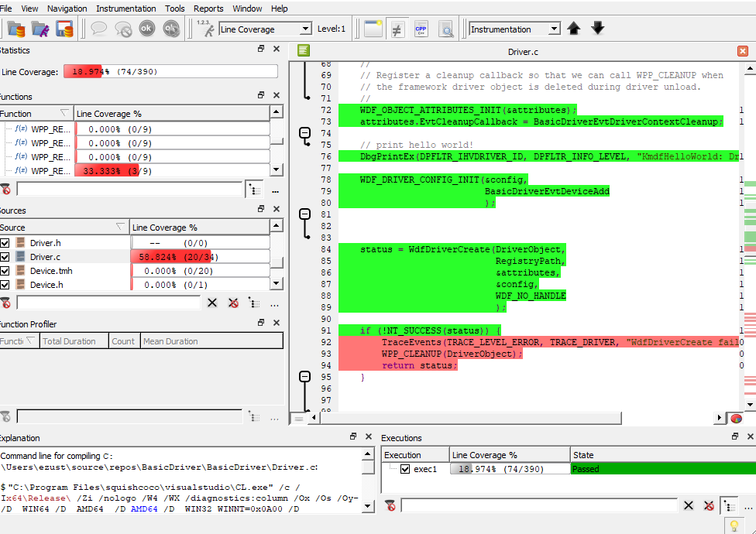Click the Executions filter text field
Viewport: 756px width, 534px height.
pos(539,505)
